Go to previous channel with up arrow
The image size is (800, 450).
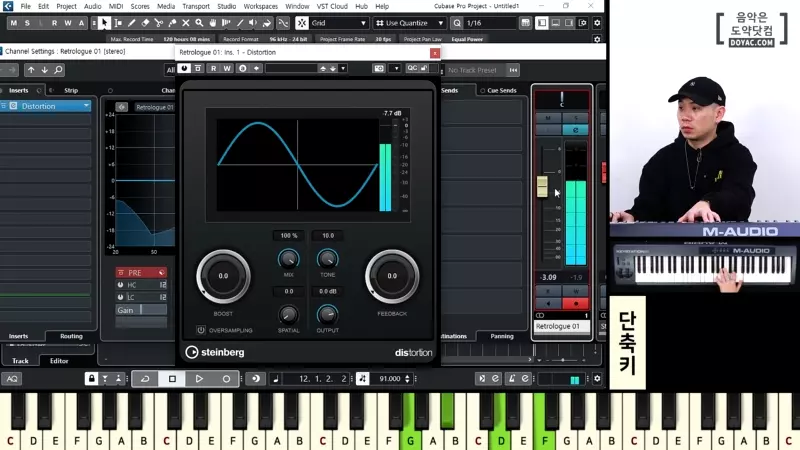tap(31, 70)
